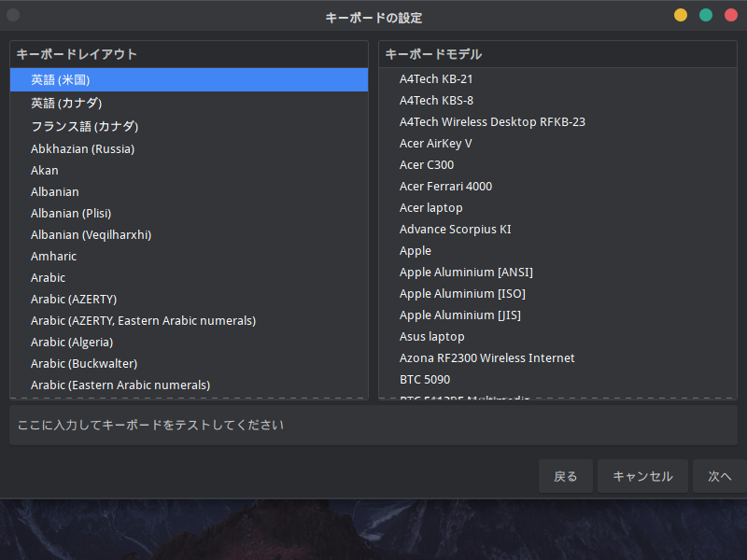Pick Advance Scorpius KI model
This screenshot has height=560, width=747.
coord(557,229)
